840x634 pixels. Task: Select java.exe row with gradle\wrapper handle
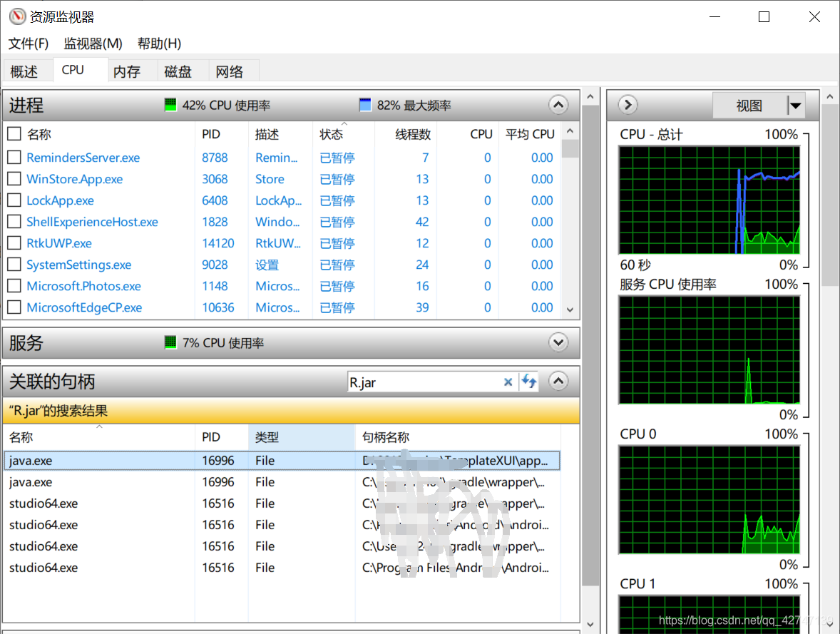[x=282, y=482]
